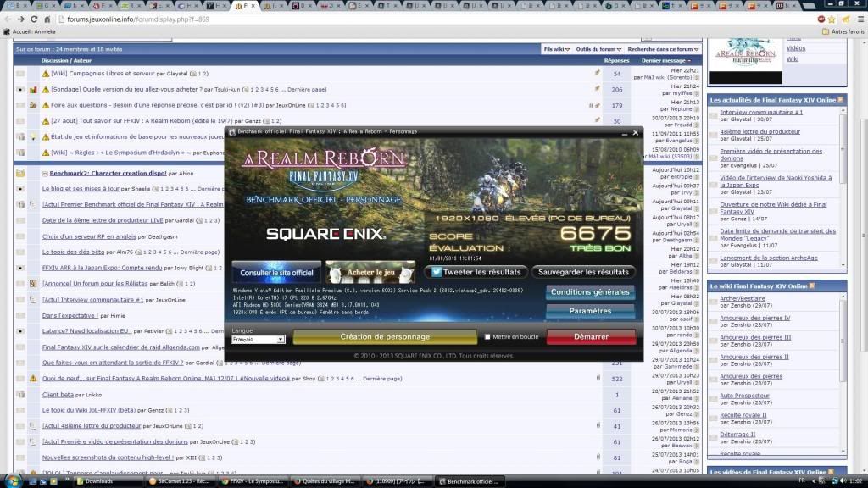Click Sauvegarder les résultats
Image resolution: width=868 pixels, height=488 pixels.
click(583, 272)
